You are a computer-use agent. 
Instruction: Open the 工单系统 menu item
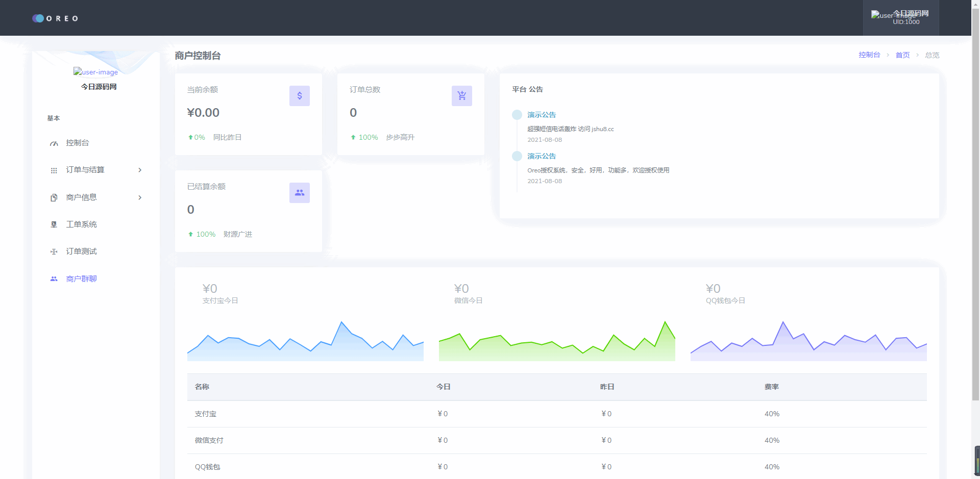pyautogui.click(x=96, y=224)
